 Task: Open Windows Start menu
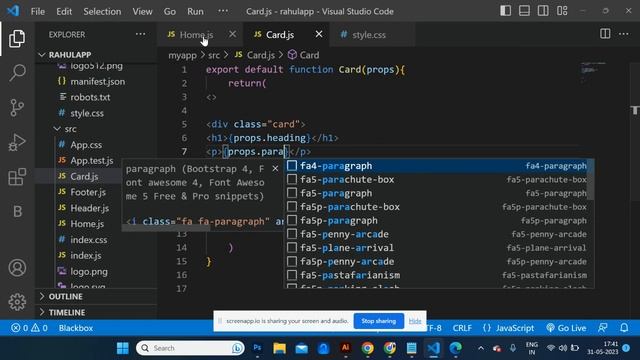coord(122,348)
